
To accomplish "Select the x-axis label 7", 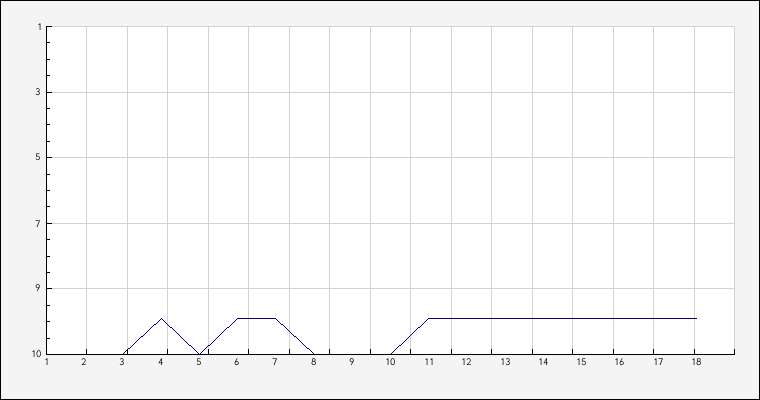I will tap(275, 362).
